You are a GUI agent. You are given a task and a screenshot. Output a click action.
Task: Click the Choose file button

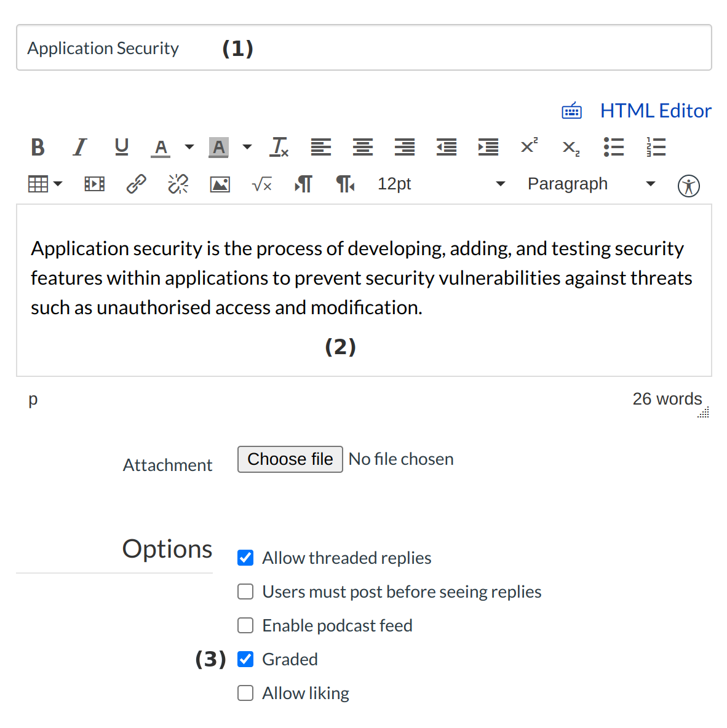(290, 459)
